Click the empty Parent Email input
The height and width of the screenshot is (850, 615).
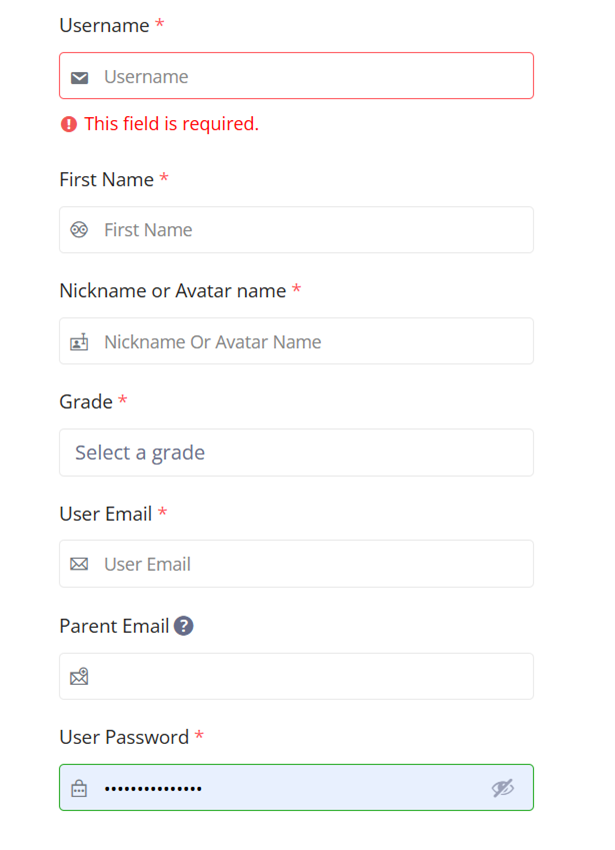[310, 677]
